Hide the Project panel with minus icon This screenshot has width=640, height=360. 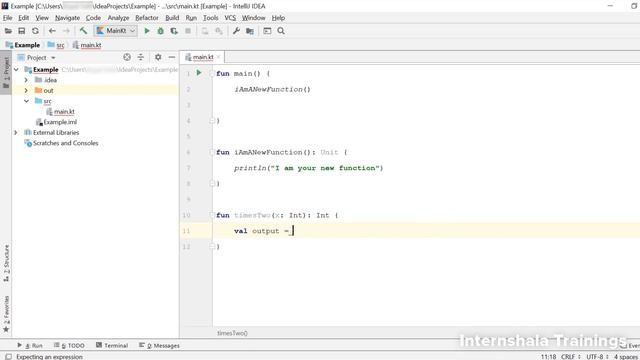[172, 58]
